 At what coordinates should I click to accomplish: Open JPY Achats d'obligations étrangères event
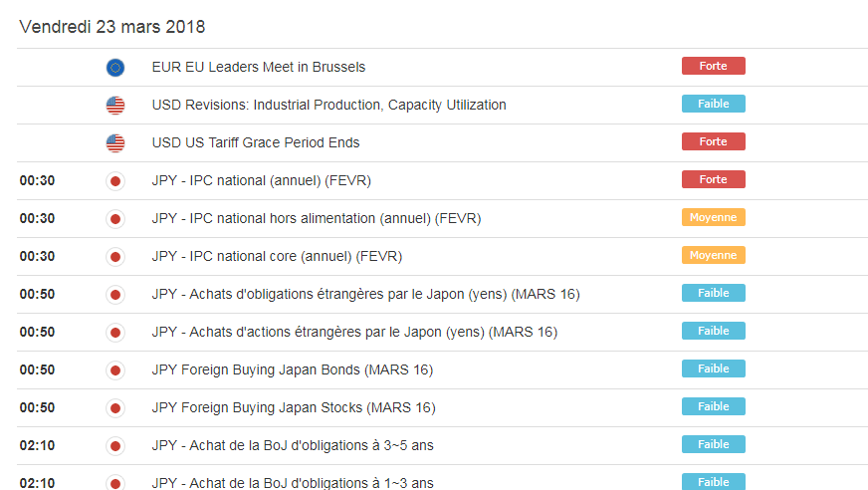click(x=366, y=294)
